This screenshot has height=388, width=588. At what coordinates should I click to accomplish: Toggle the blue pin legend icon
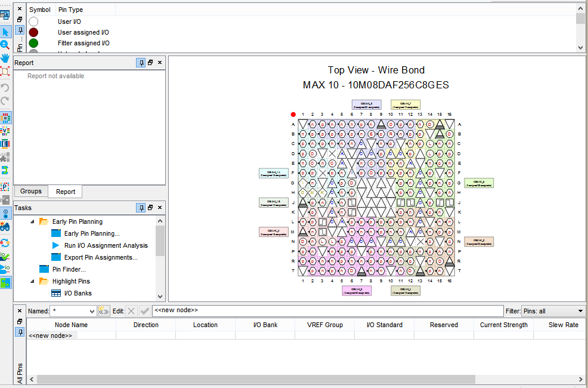5,213
